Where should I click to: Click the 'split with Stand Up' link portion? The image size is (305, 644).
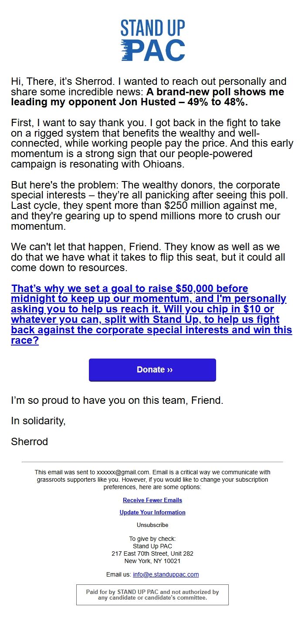click(x=139, y=319)
